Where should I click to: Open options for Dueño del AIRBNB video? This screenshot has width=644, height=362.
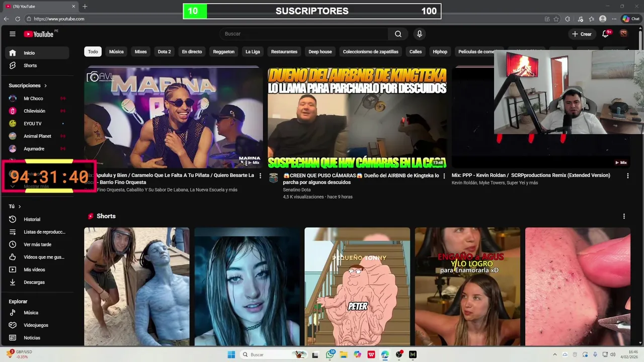[x=444, y=175]
